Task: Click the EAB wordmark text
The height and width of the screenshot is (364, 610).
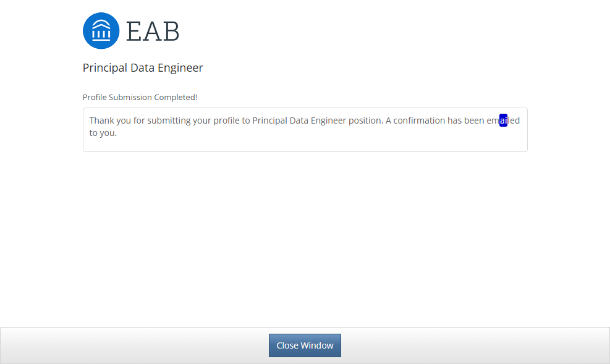Action: [x=153, y=31]
